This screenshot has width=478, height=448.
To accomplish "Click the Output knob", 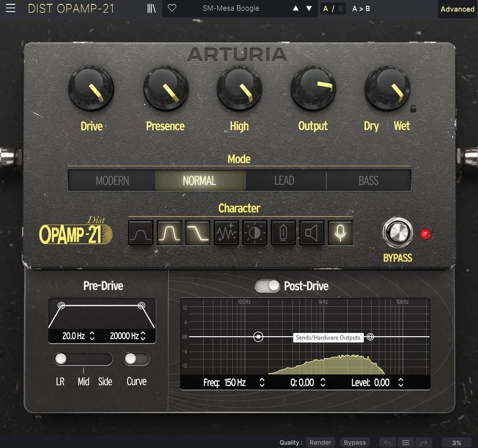I will click(313, 89).
